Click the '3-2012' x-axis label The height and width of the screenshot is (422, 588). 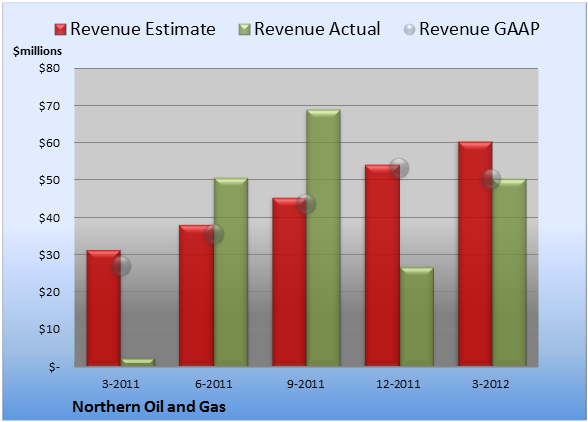point(491,384)
